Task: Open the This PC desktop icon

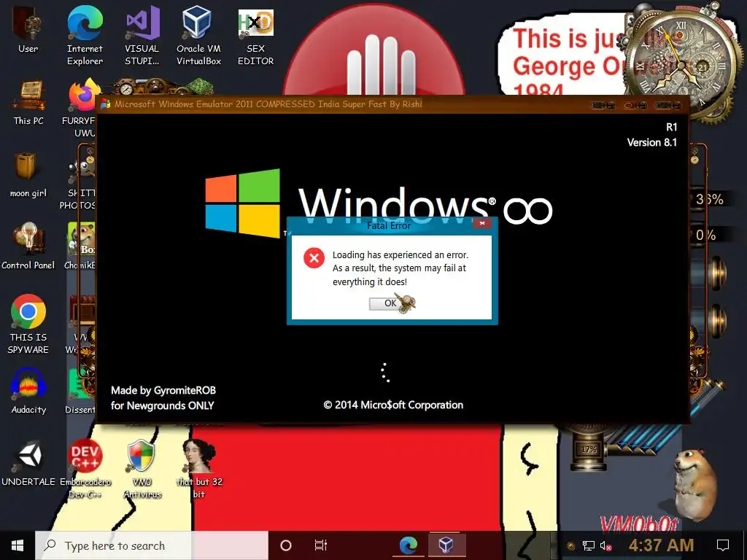Action: [28, 102]
